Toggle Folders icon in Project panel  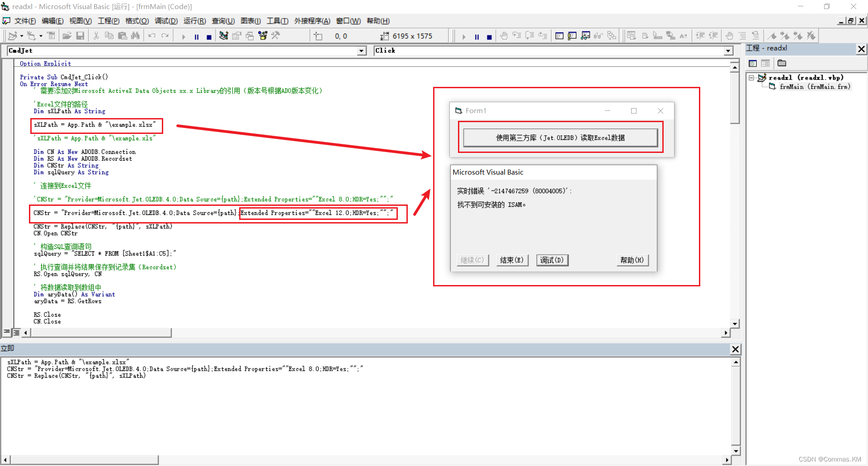[782, 63]
